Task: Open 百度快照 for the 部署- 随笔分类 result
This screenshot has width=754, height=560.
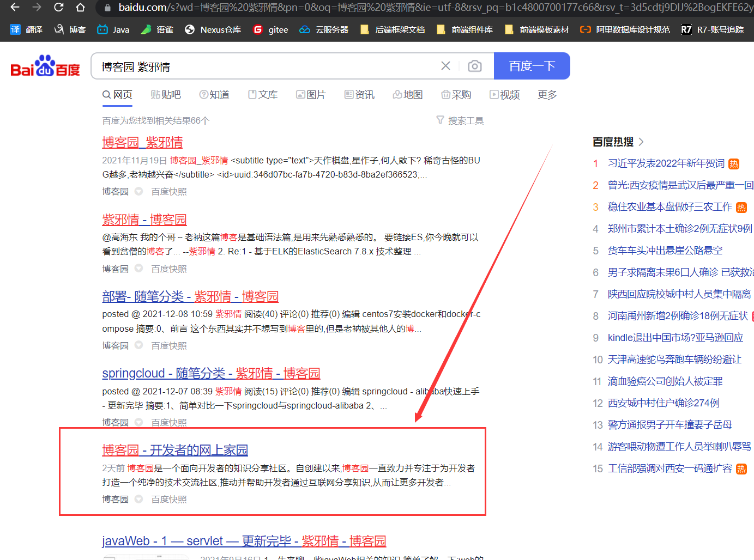Action: (x=169, y=346)
